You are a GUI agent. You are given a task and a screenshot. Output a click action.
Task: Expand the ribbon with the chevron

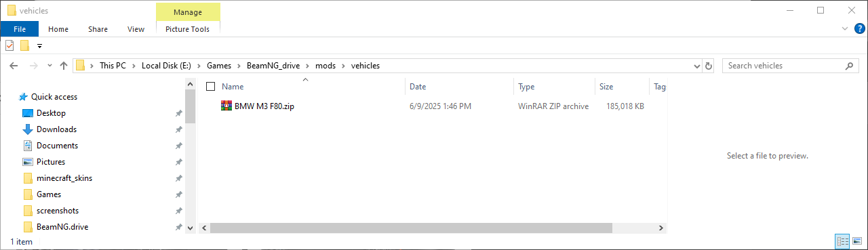click(x=844, y=29)
